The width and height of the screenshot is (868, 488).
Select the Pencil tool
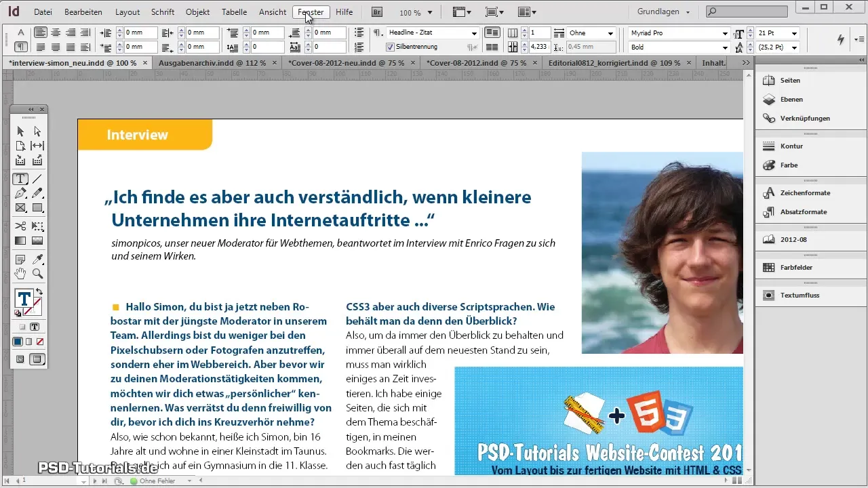coord(37,193)
